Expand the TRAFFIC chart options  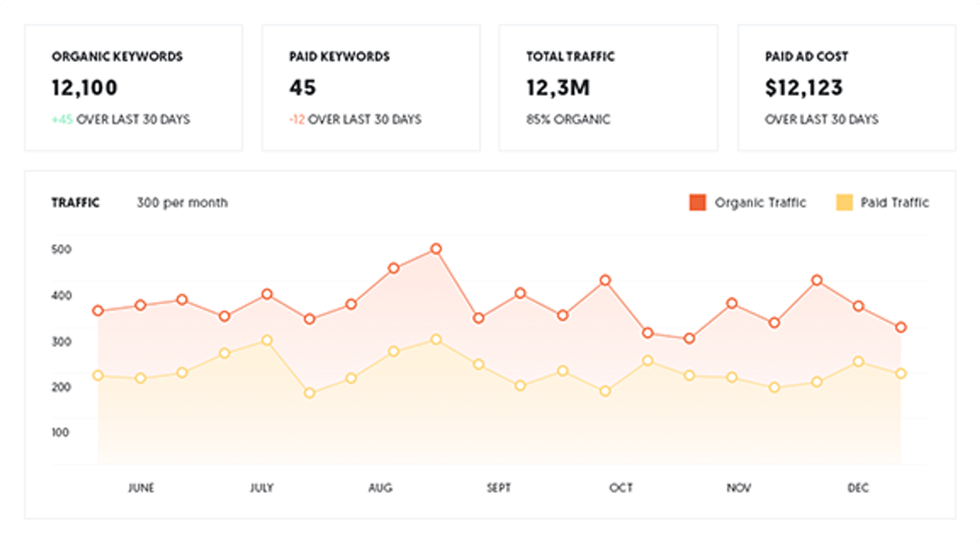point(75,202)
